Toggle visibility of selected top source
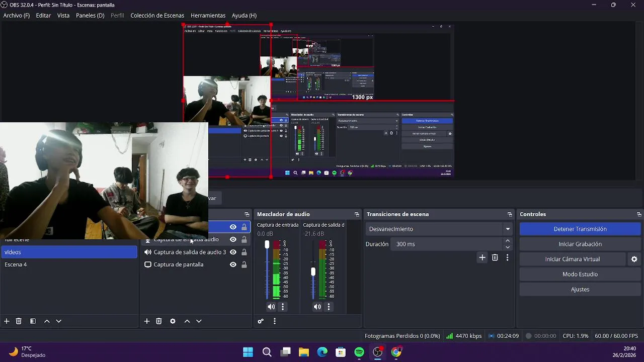 (233, 227)
